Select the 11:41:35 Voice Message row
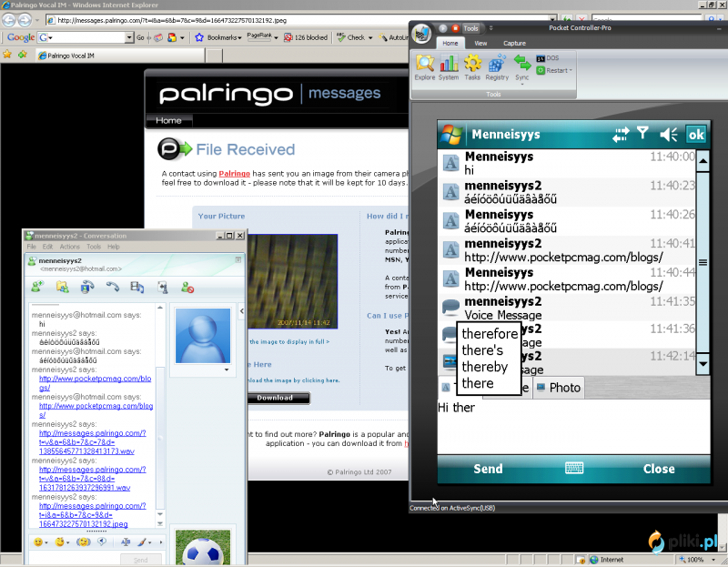The width and height of the screenshot is (728, 567). [566, 309]
